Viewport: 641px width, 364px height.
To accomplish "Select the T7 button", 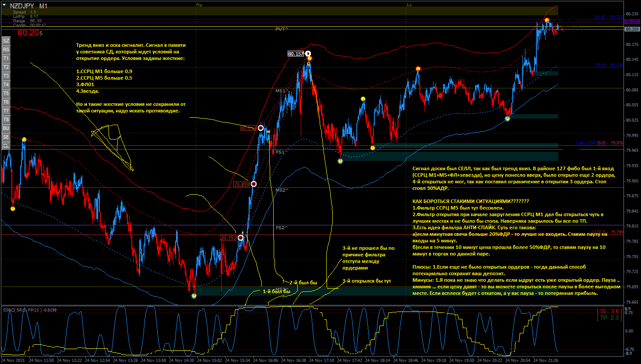I will (6, 111).
